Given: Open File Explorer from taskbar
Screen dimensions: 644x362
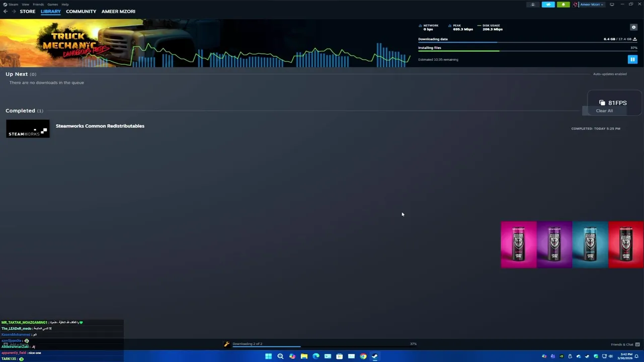Looking at the screenshot, I should pyautogui.click(x=304, y=356).
